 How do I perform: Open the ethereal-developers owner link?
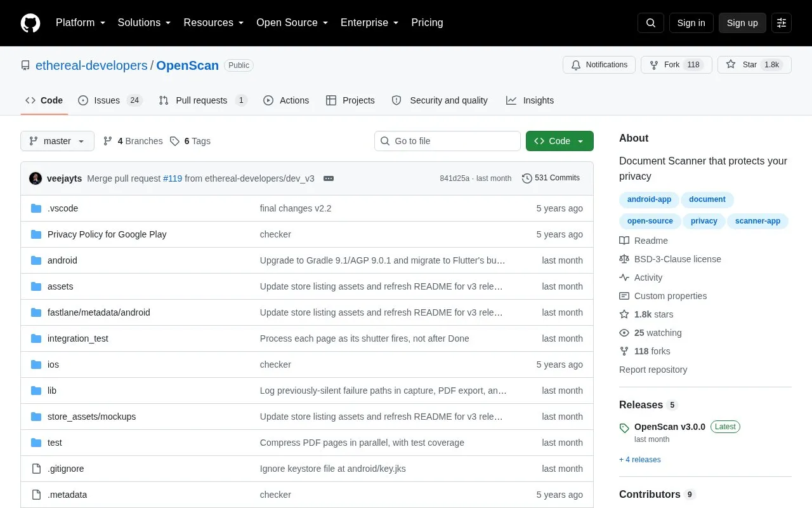pyautogui.click(x=91, y=65)
